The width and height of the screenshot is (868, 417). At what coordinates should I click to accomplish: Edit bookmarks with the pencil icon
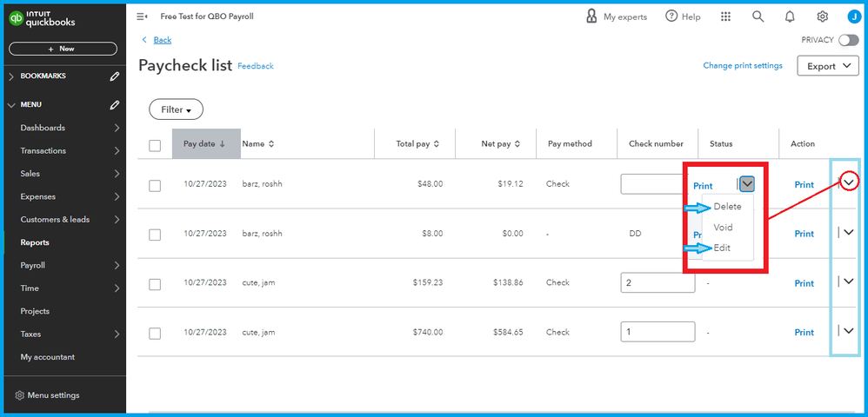coord(115,76)
